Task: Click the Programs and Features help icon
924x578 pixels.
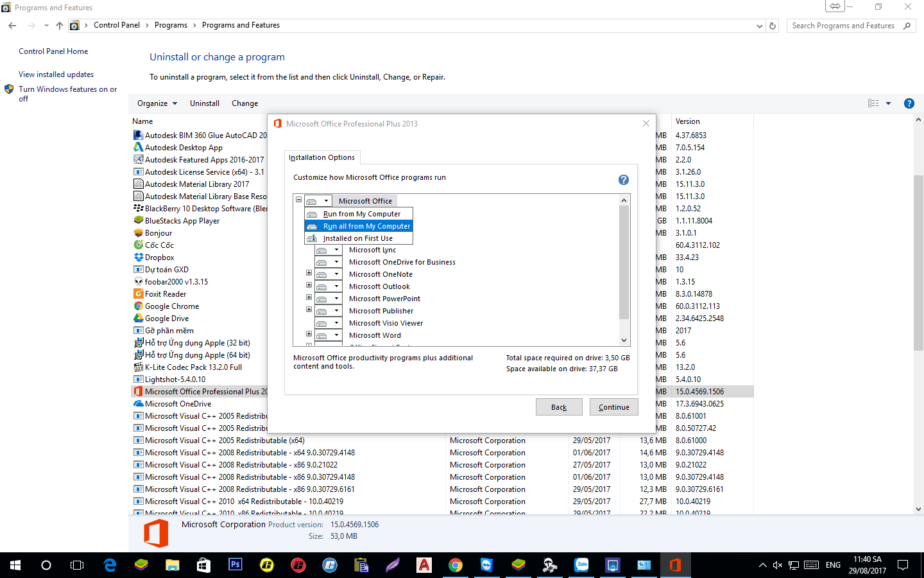Action: pyautogui.click(x=909, y=103)
